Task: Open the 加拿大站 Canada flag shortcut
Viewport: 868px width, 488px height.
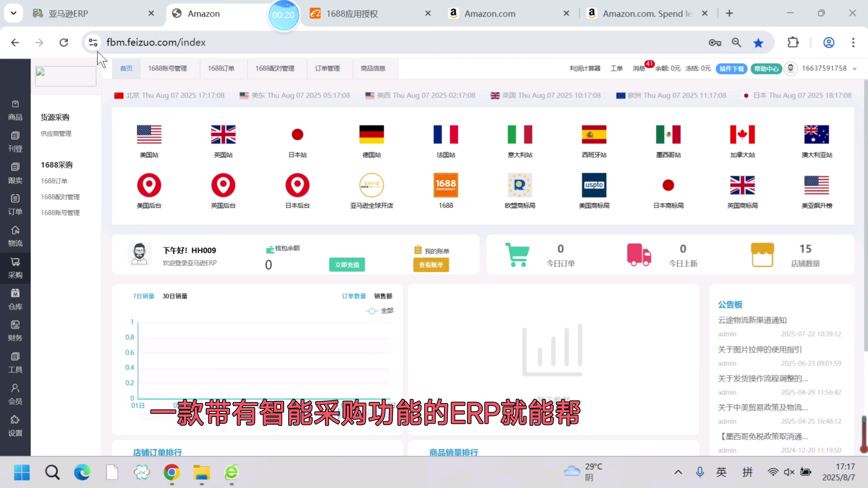Action: coord(742,135)
